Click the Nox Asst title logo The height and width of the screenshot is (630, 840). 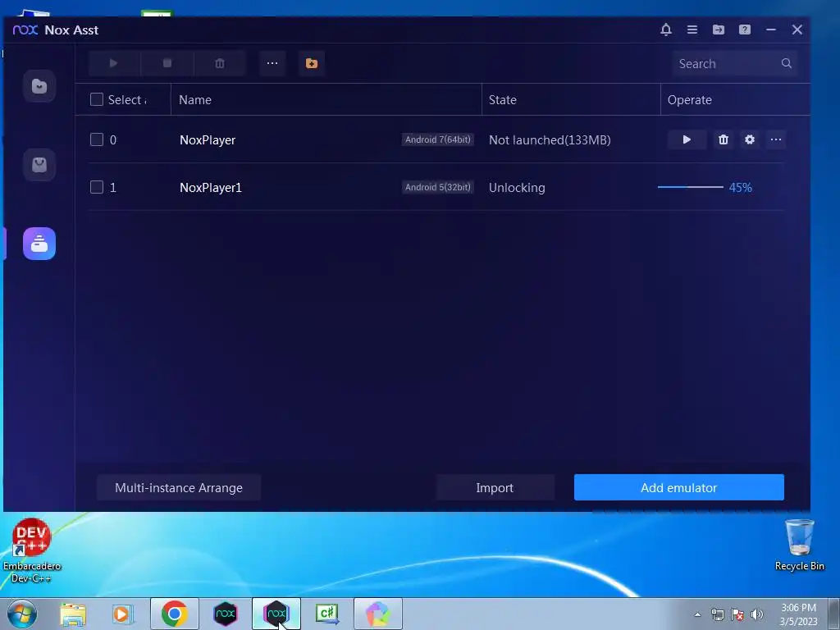[x=25, y=30]
